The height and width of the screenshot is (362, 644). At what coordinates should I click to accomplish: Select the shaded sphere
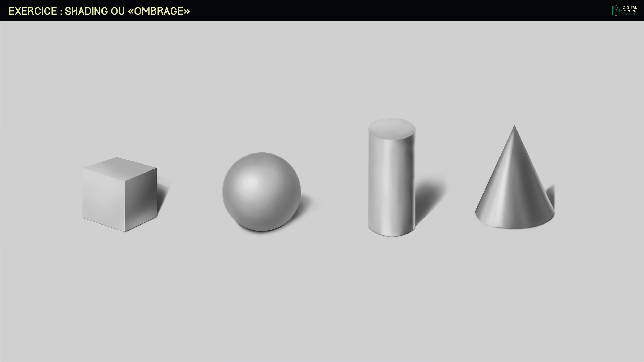coord(261,192)
